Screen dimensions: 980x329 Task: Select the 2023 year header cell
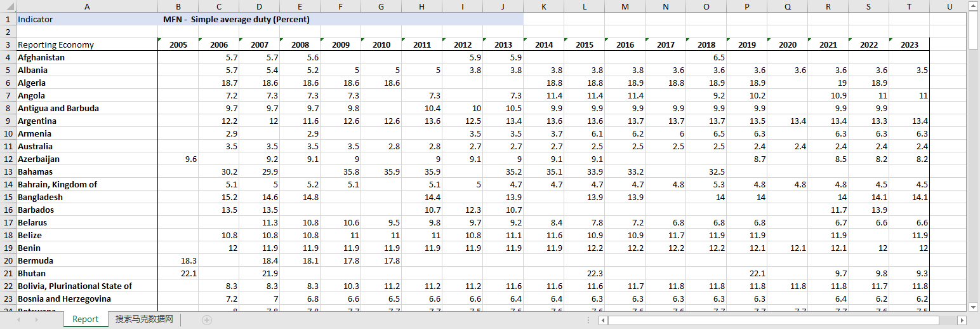(909, 44)
